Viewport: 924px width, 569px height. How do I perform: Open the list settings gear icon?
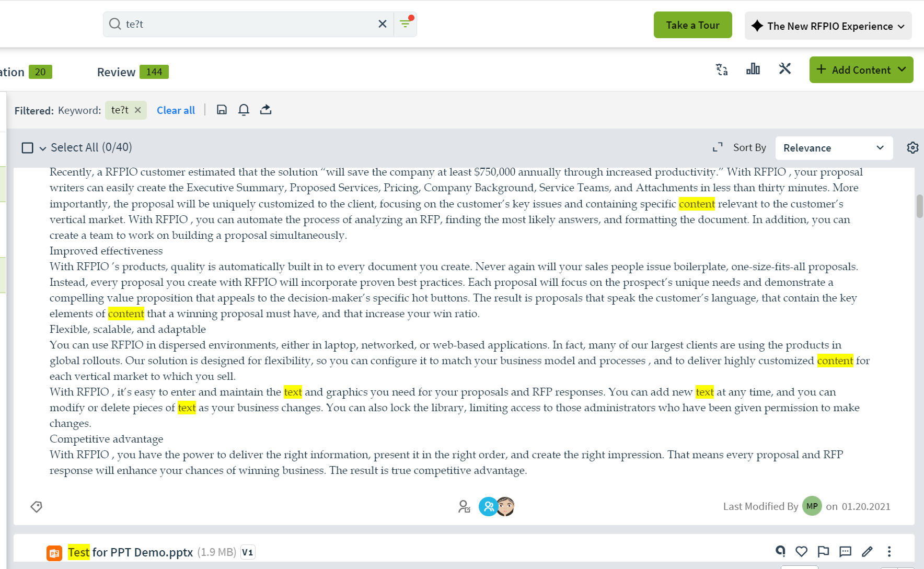[913, 148]
